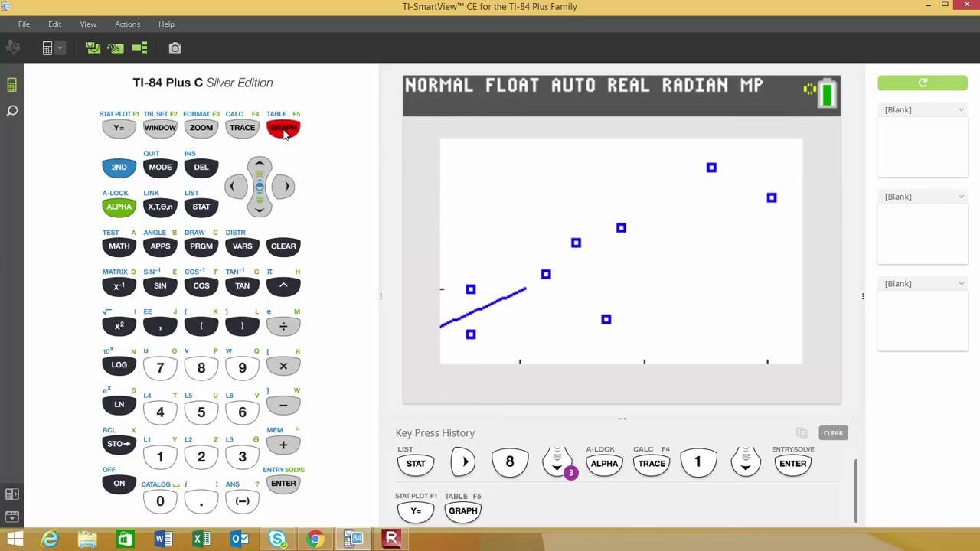Click the negative (−) key
This screenshot has width=980, height=551.
pyautogui.click(x=242, y=501)
